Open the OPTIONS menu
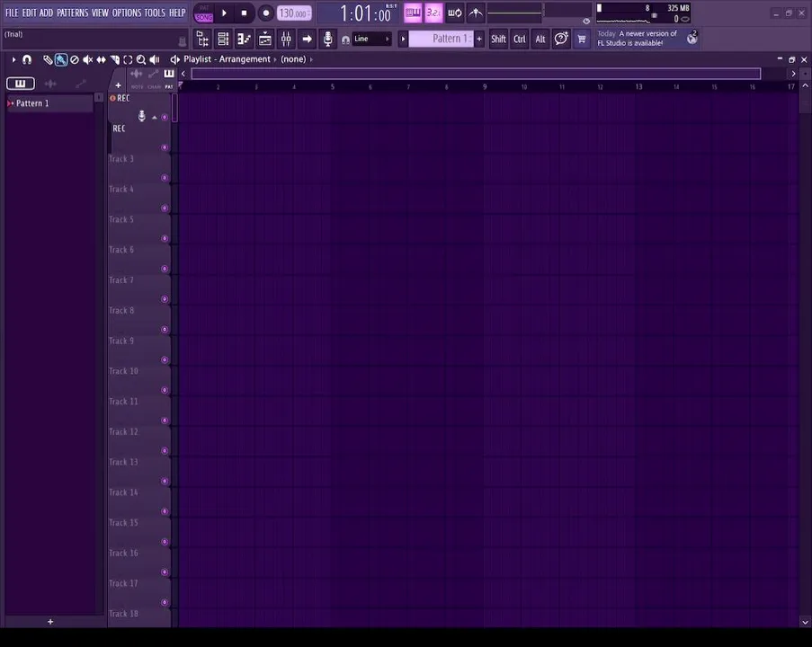The height and width of the screenshot is (647, 812). pyautogui.click(x=127, y=13)
